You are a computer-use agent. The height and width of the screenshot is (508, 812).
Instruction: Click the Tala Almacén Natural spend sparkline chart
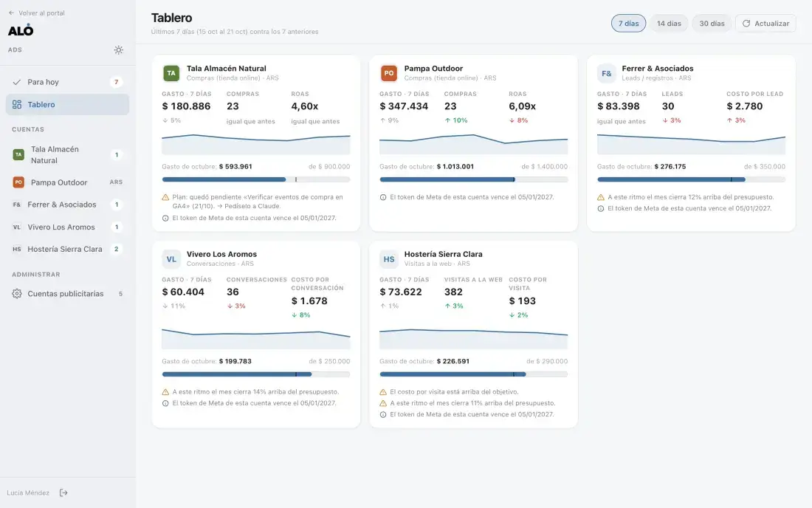click(256, 144)
